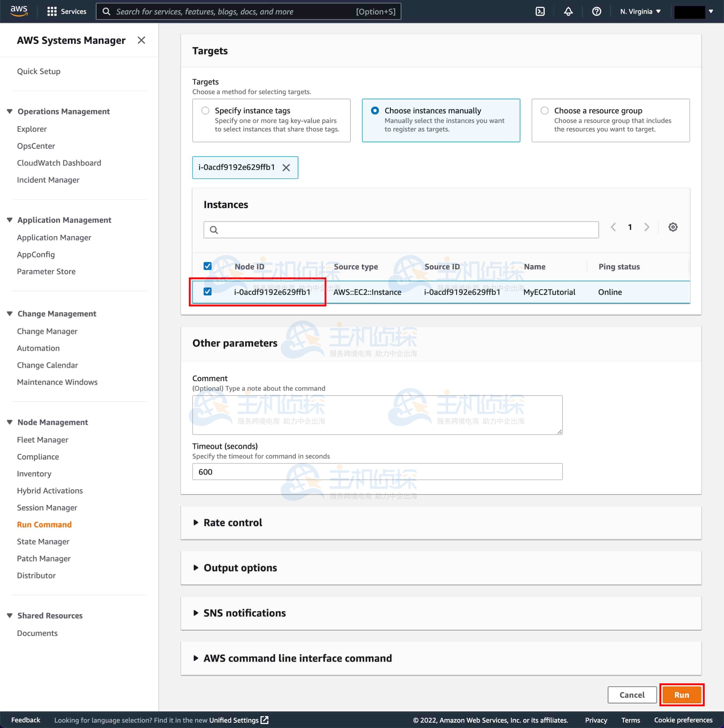
Task: Expand the Output options section
Action: pos(240,568)
